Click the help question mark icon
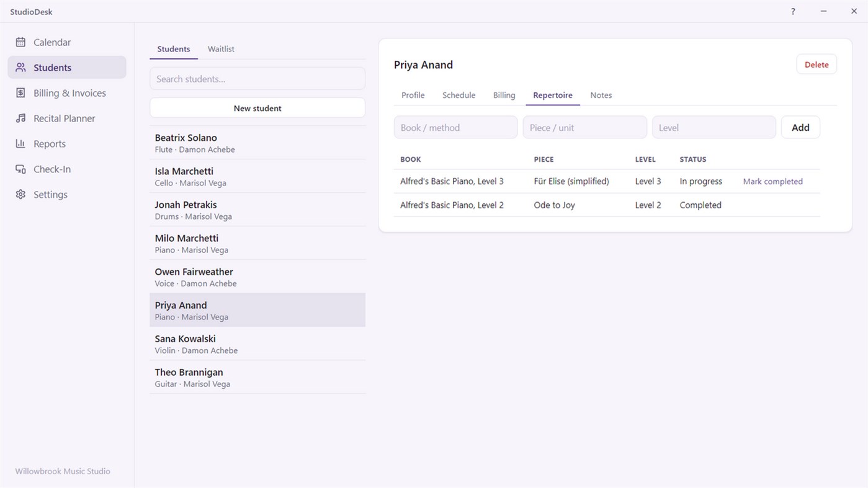This screenshot has height=488, width=868. click(x=793, y=12)
